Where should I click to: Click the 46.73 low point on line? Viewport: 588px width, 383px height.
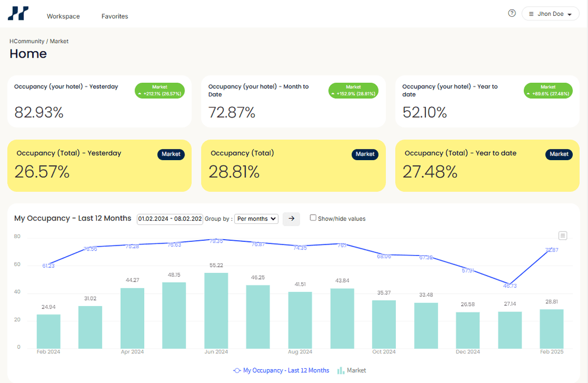click(x=510, y=283)
